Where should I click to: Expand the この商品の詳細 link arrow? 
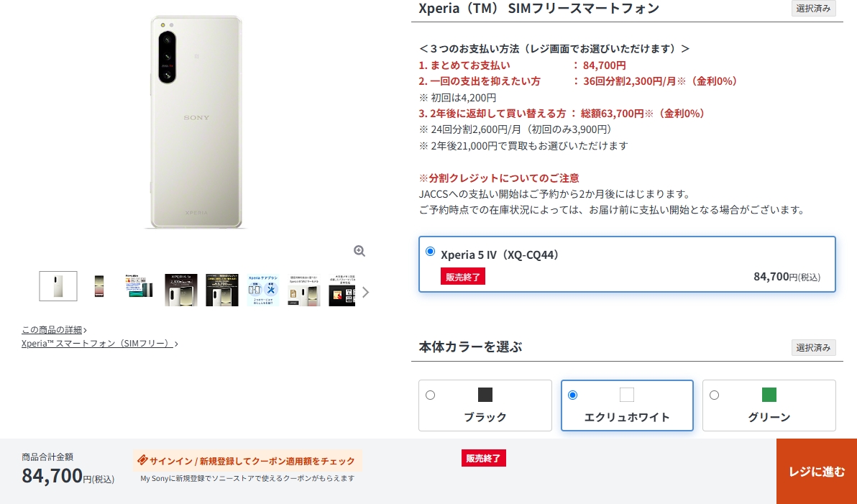[x=86, y=330]
